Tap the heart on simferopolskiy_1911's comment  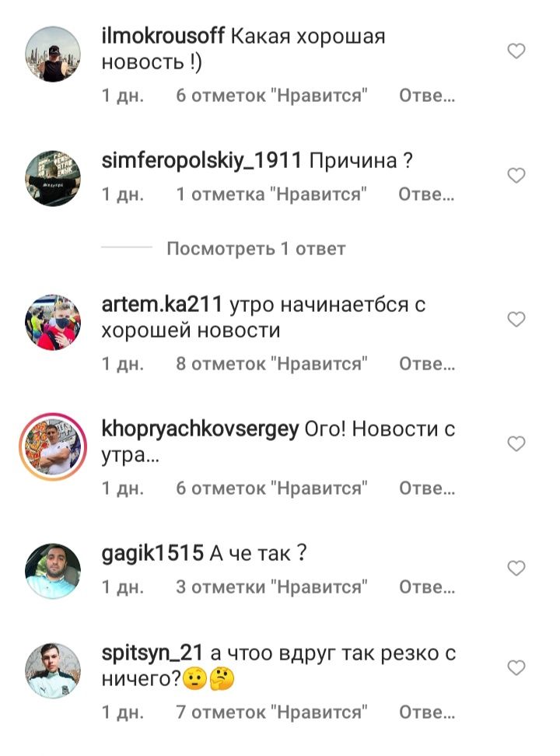(516, 175)
